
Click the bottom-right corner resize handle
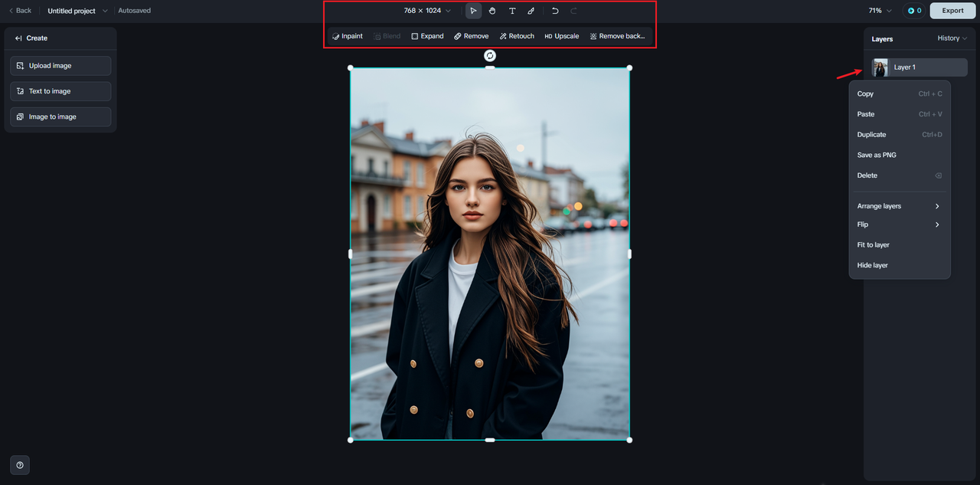pos(629,440)
